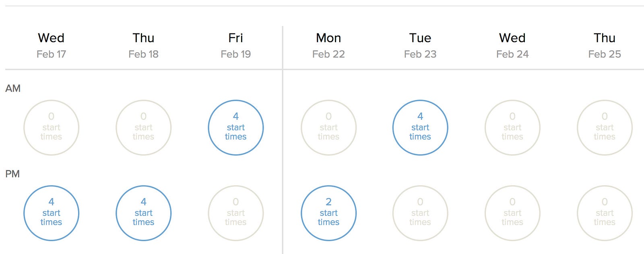Click Wed Feb 17 AM empty slot circle
This screenshot has width=644, height=254.
coord(51,127)
